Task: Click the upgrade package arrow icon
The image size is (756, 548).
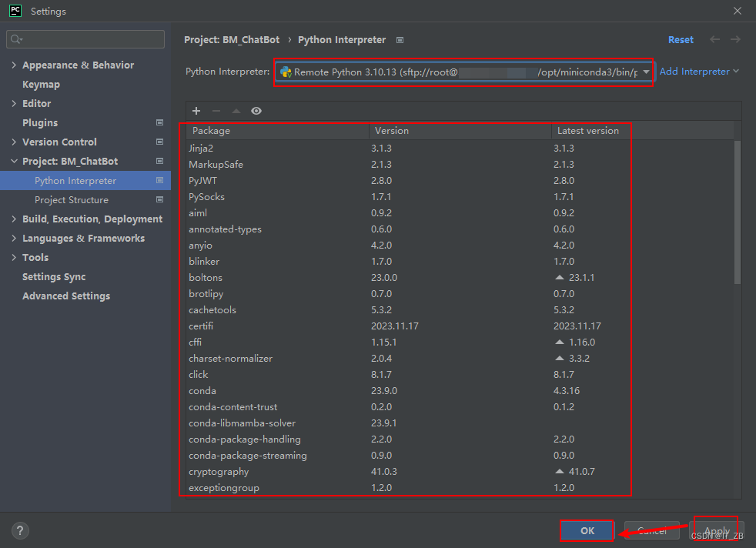Action: (236, 111)
